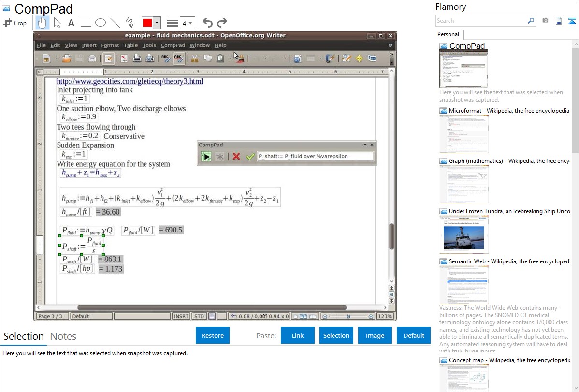Viewport: 579px width, 392px height.
Task: Click the Paste clipboard icon in Writer
Action: click(220, 58)
